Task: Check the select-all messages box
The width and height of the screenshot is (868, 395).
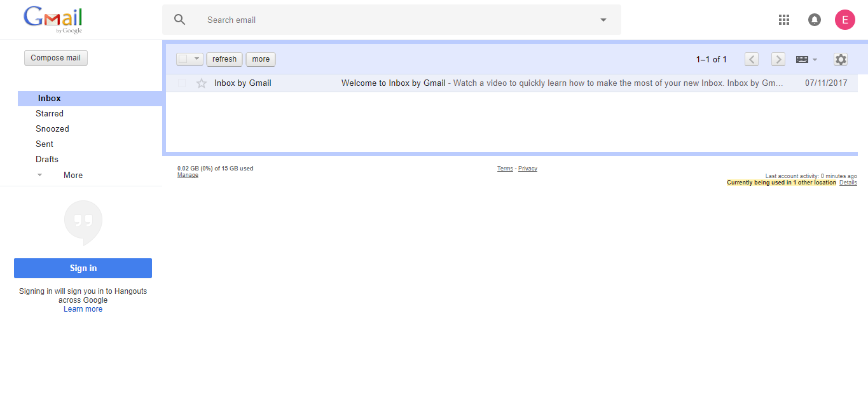Action: tap(184, 59)
